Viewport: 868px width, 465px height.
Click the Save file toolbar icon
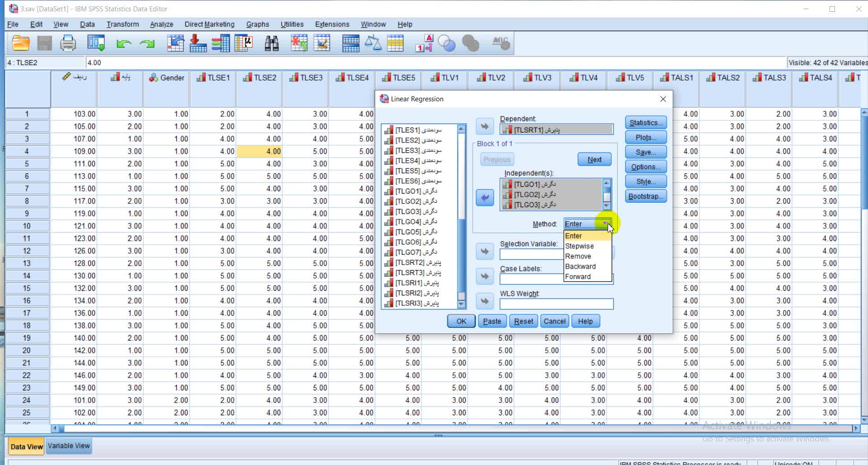44,43
